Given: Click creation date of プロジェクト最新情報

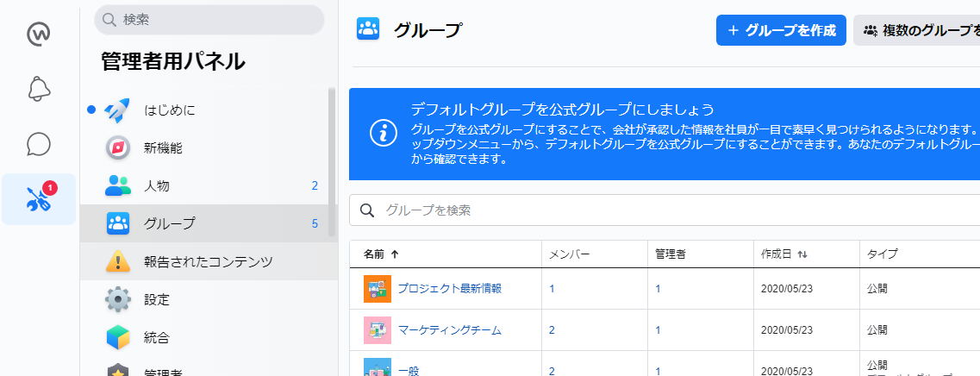Looking at the screenshot, I should coord(787,288).
